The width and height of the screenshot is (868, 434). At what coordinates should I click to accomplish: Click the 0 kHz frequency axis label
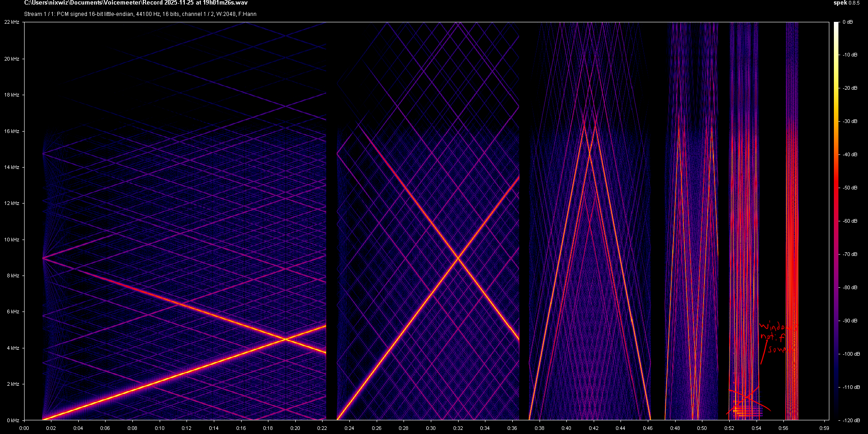pos(13,420)
